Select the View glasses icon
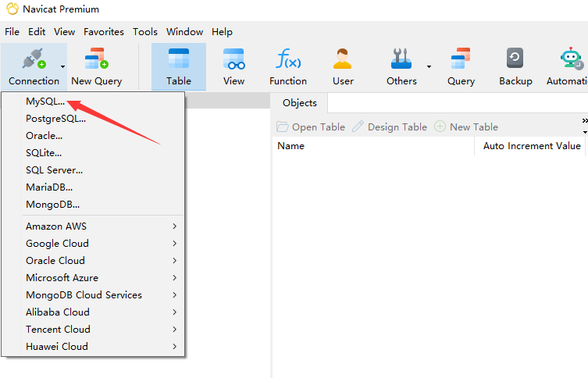The image size is (588, 378). 233,59
